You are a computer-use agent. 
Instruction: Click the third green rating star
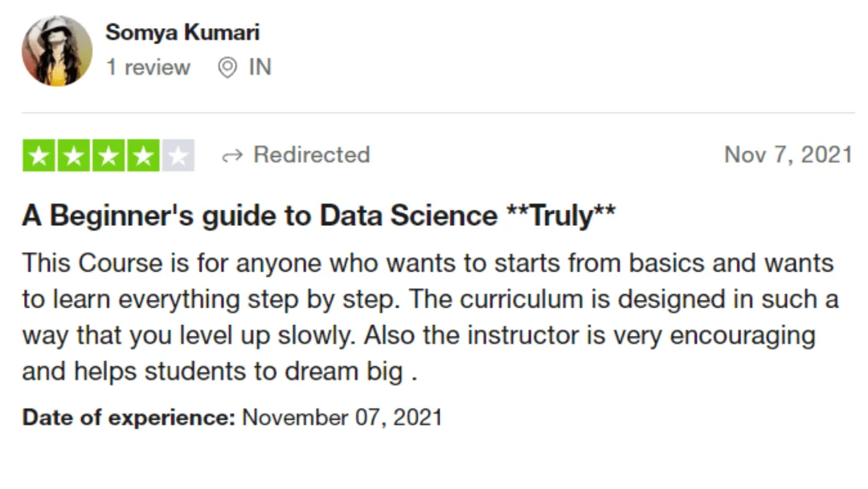pyautogui.click(x=108, y=155)
